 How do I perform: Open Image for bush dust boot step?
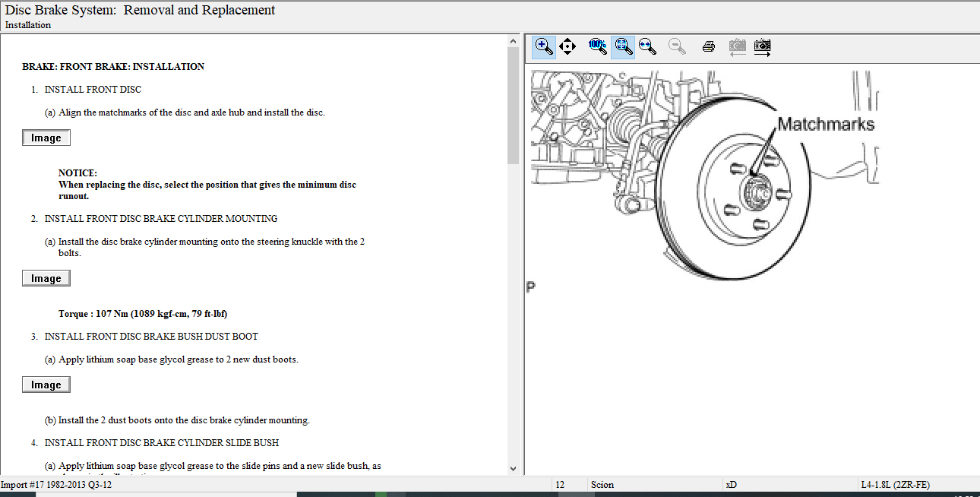[x=46, y=385]
